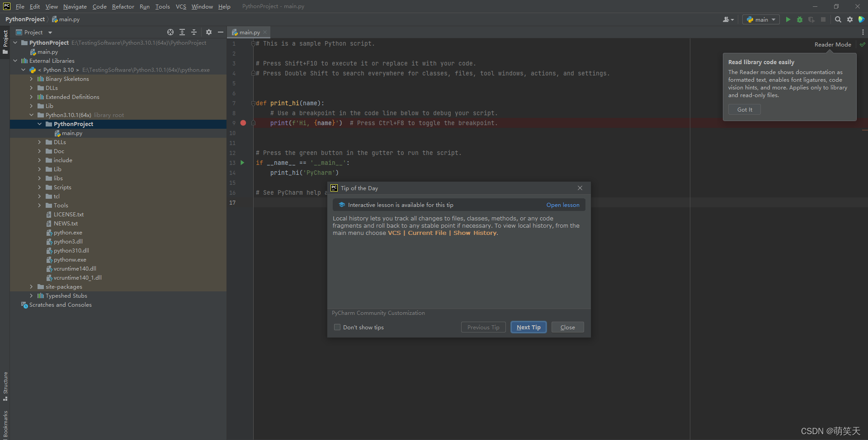Expand the Binary Skeletons node
The image size is (868, 440).
(31, 79)
